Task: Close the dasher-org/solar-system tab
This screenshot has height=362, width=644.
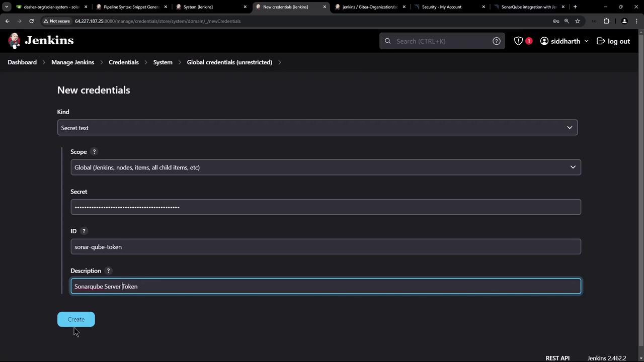Action: [x=86, y=7]
